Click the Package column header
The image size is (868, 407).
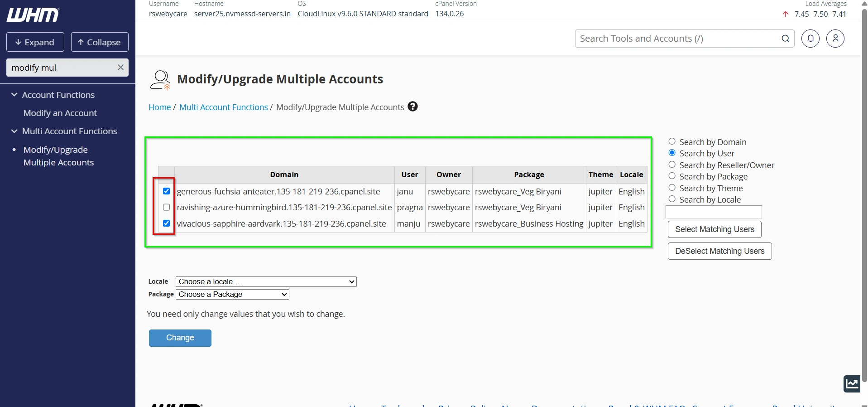529,174
